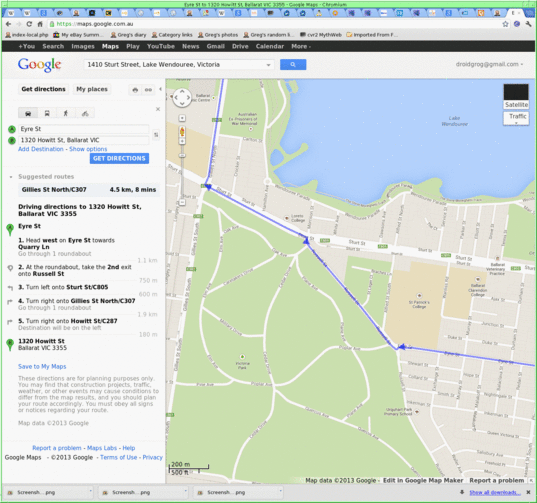Click the GET DIRECTIONS button
This screenshot has height=503, width=537.
(x=119, y=158)
